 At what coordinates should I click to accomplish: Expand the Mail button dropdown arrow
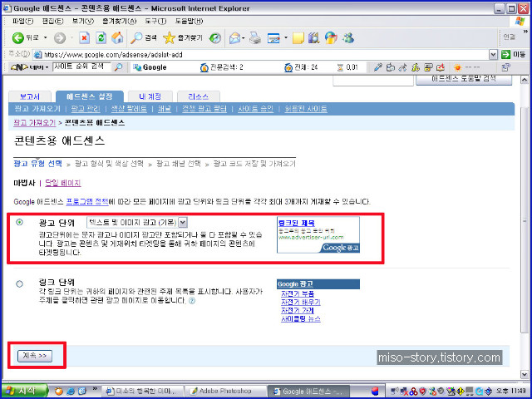click(x=244, y=37)
